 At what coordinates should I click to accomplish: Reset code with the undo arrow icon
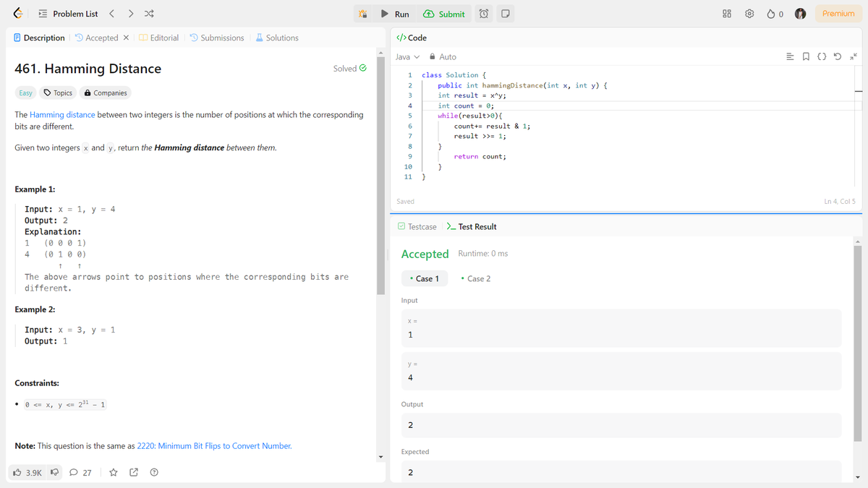point(838,56)
